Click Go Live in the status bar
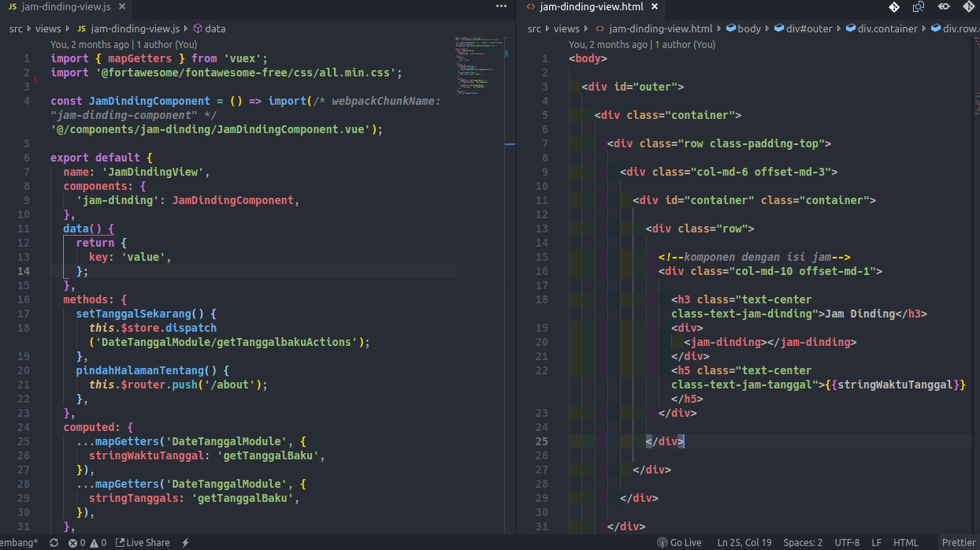 685,542
